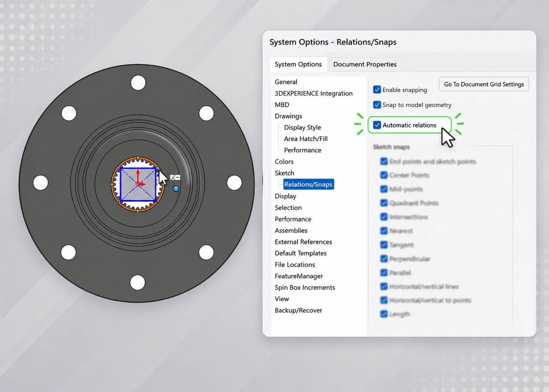Open the Backup/Recover category
549x392 pixels.
point(299,310)
